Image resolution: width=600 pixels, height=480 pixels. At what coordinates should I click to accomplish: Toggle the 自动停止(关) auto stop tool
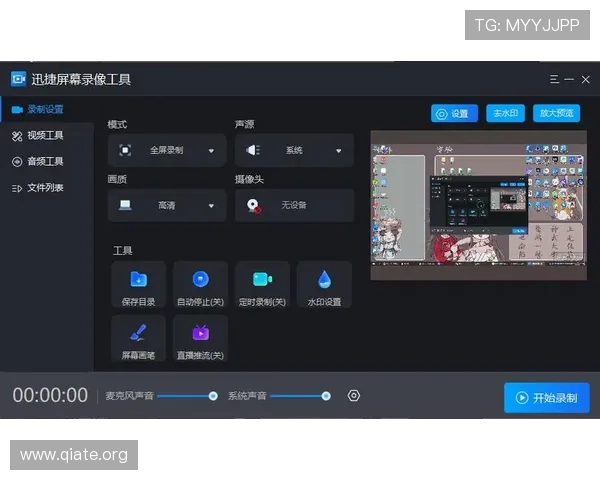tap(201, 285)
